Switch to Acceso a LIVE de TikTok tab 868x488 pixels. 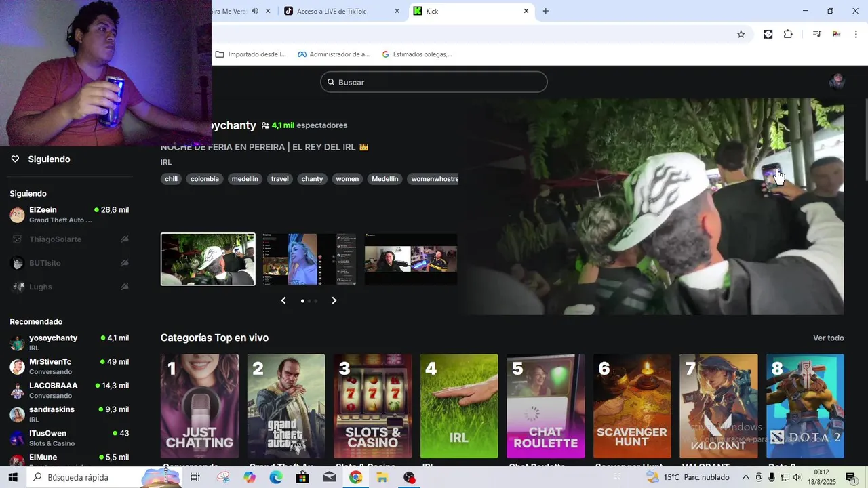click(331, 11)
